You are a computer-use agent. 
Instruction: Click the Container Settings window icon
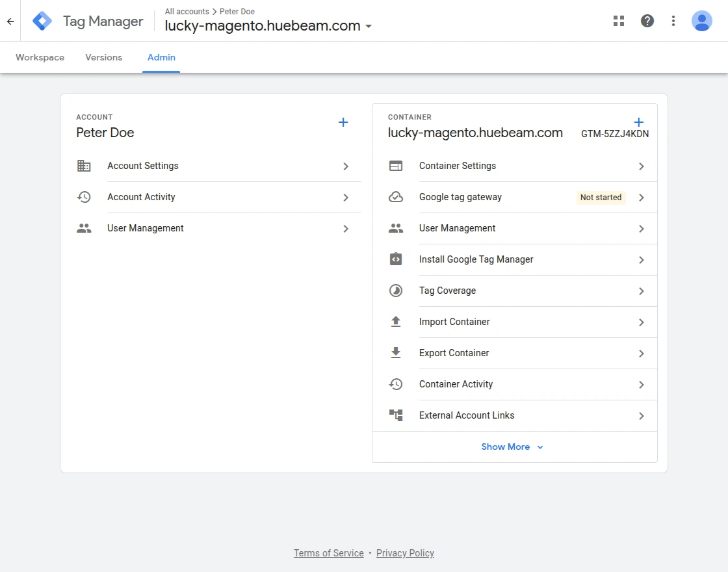pos(396,166)
